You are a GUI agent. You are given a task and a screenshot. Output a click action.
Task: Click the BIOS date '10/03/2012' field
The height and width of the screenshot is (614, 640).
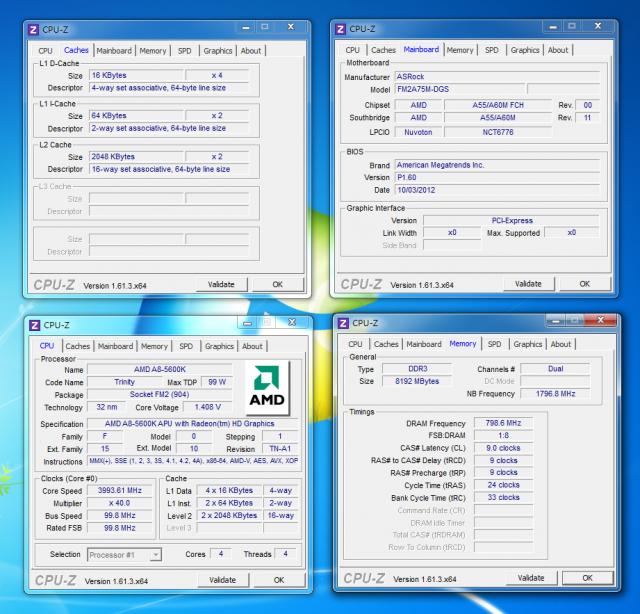click(497, 190)
